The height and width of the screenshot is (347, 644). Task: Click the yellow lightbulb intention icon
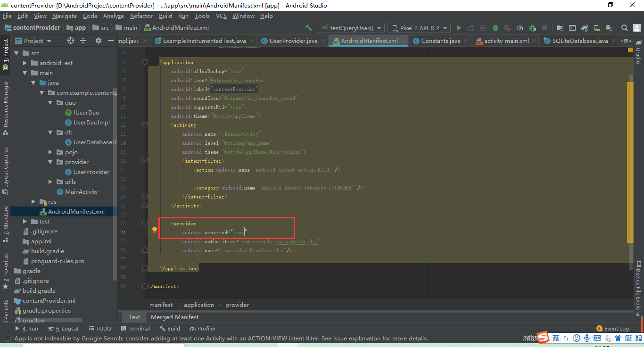click(x=154, y=230)
